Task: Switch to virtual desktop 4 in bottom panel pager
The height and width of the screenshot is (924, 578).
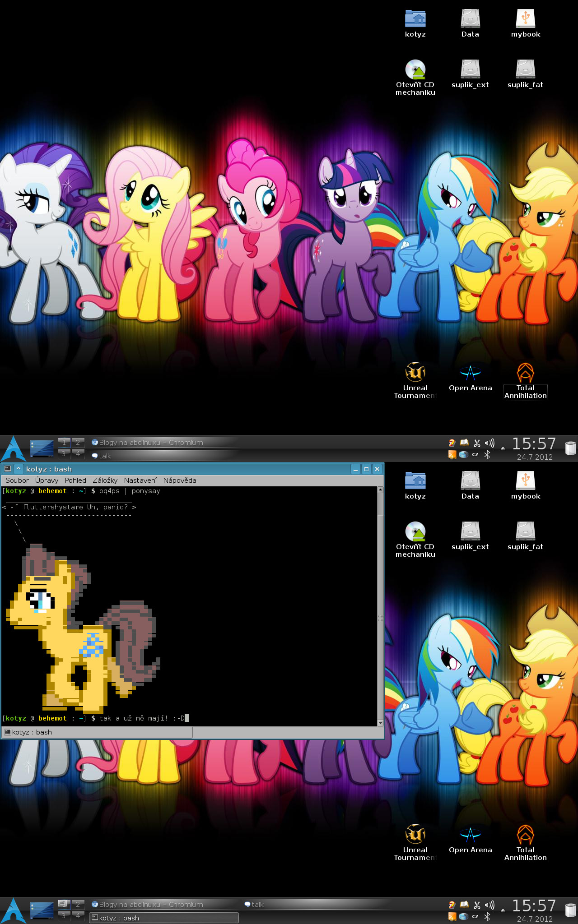Action: click(78, 915)
